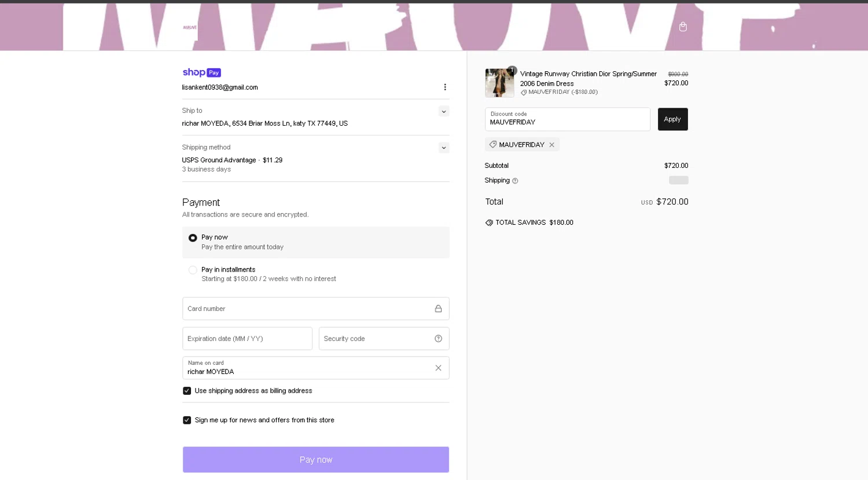Click the shipping address text richar MOYEDA
This screenshot has width=868, height=480.
(265, 123)
